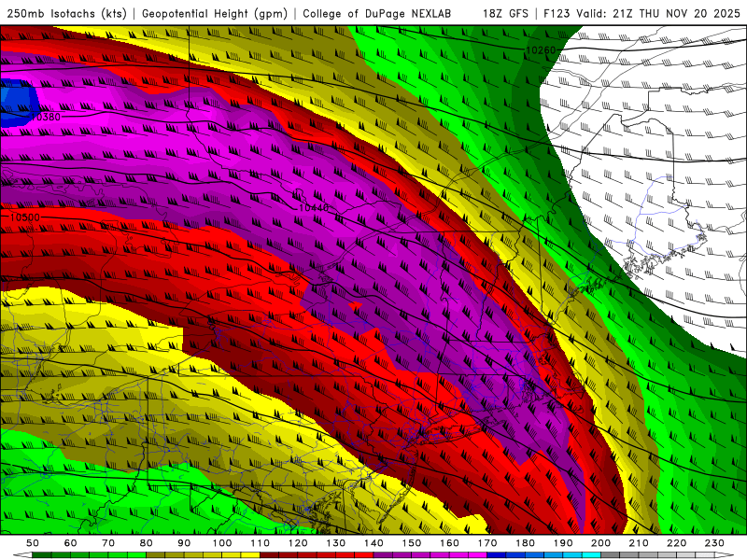This screenshot has width=747, height=560.
Task: Click the 140 value on the color scale
Action: click(373, 543)
